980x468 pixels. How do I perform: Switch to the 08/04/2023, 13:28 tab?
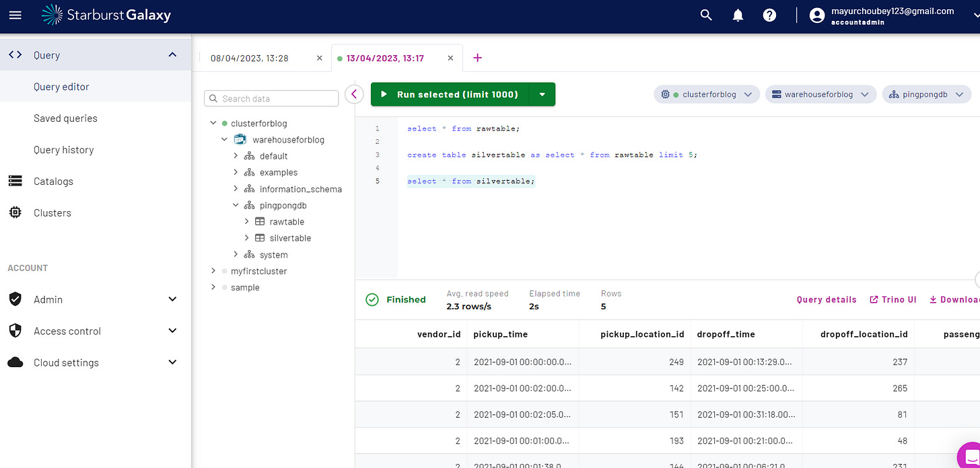250,58
